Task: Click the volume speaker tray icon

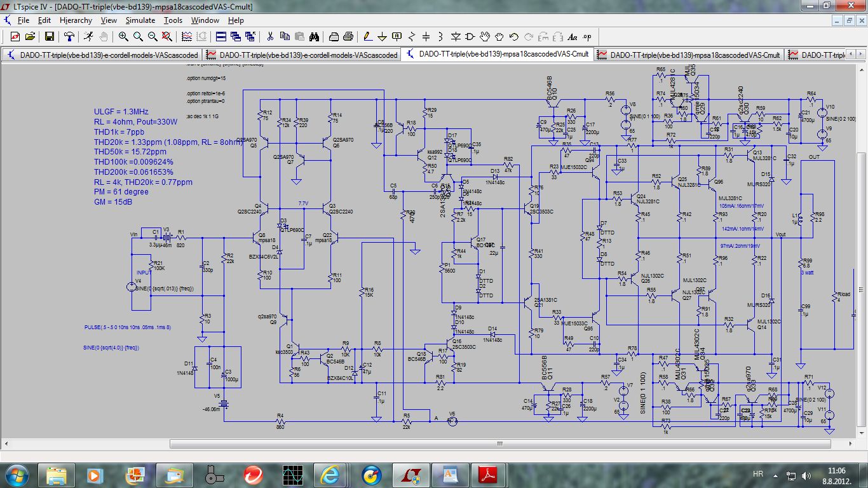Action: coord(806,475)
